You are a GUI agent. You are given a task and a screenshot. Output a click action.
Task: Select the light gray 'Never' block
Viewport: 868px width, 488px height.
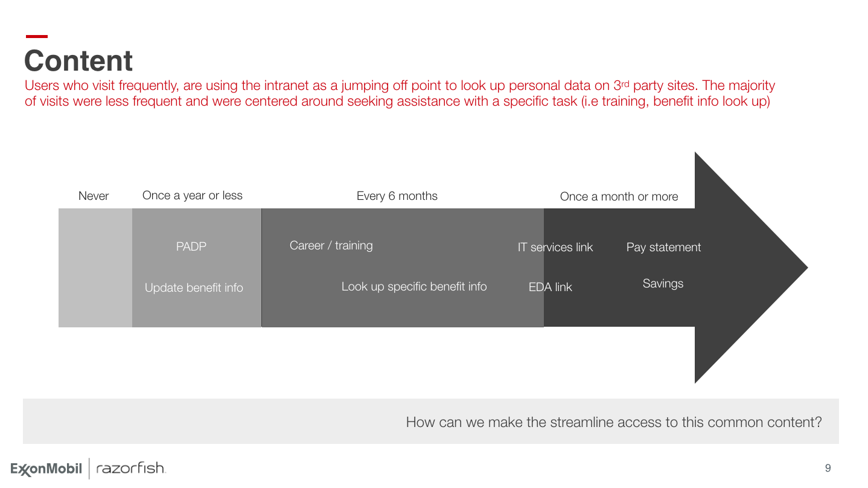pos(95,268)
